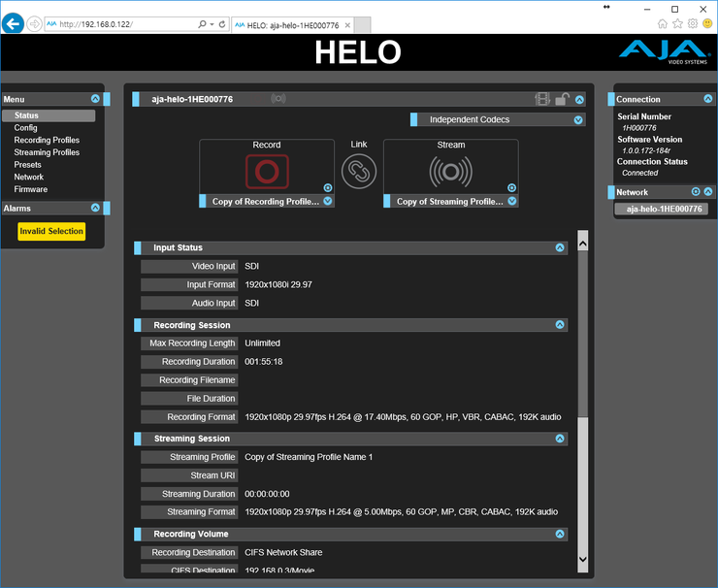Open browser home icon
Viewport: 718px width, 588px height.
pyautogui.click(x=662, y=24)
